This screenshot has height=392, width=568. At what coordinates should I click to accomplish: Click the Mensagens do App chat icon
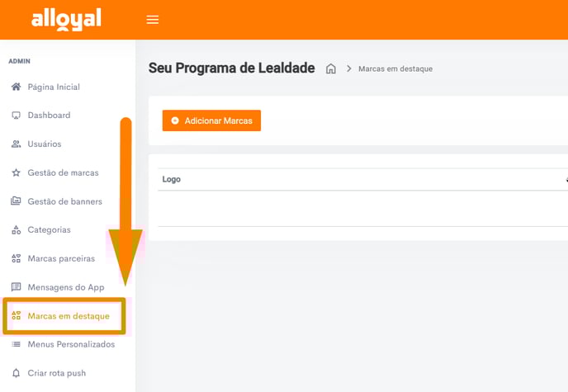click(16, 287)
